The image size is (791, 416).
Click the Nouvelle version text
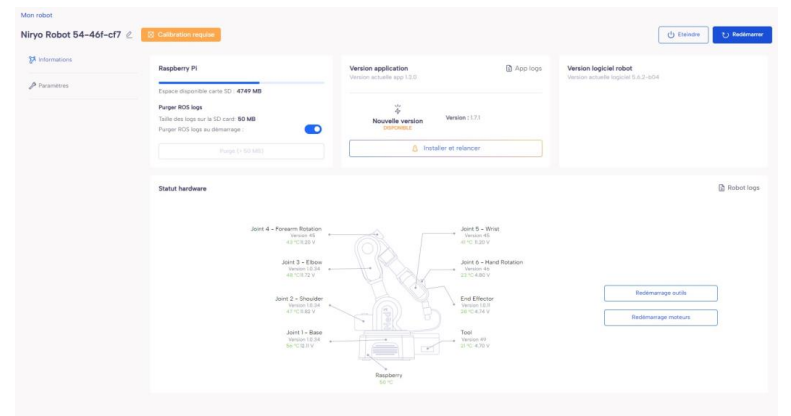point(398,121)
